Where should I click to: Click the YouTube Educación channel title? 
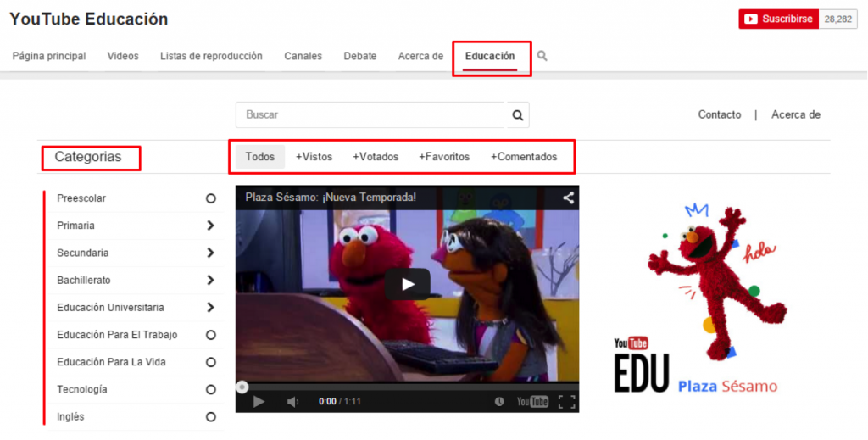tap(88, 19)
